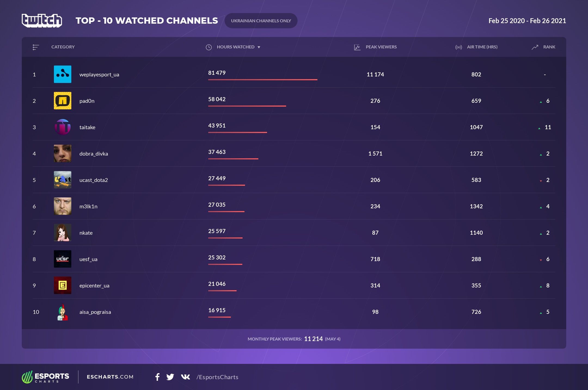Click the Esports Charts logo in footer
Screen dimensions: 588x390
(45, 377)
